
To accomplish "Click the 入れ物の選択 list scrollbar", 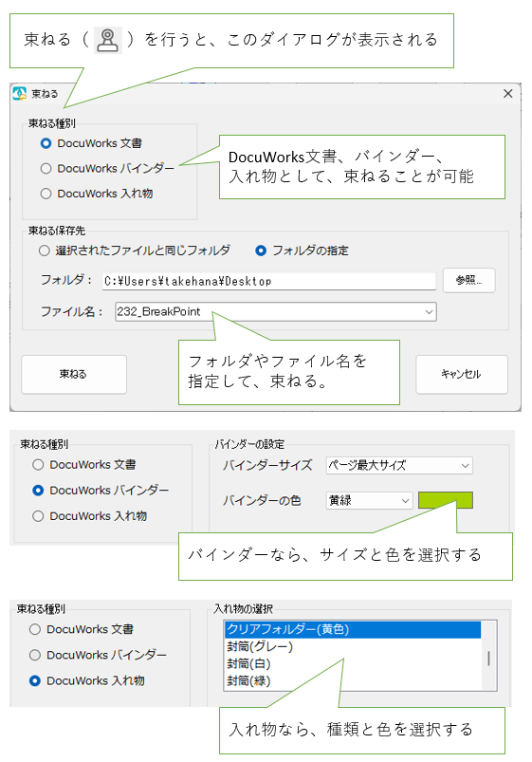I will (x=488, y=656).
